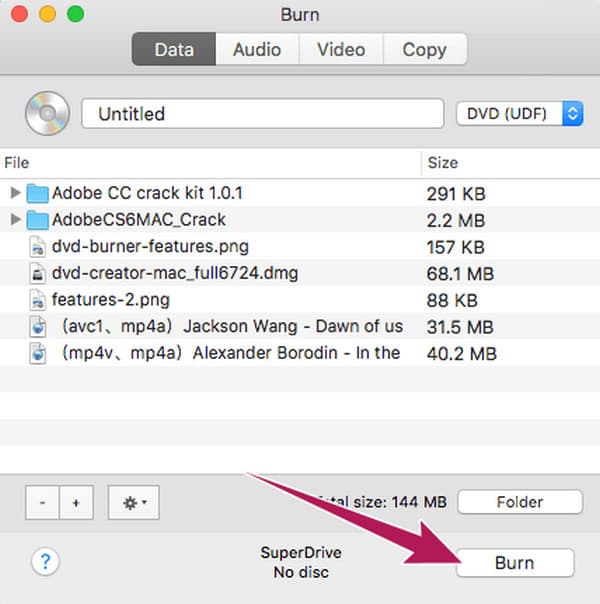Click the 88 KB size value
Screen dimensions: 600x604
click(x=452, y=300)
